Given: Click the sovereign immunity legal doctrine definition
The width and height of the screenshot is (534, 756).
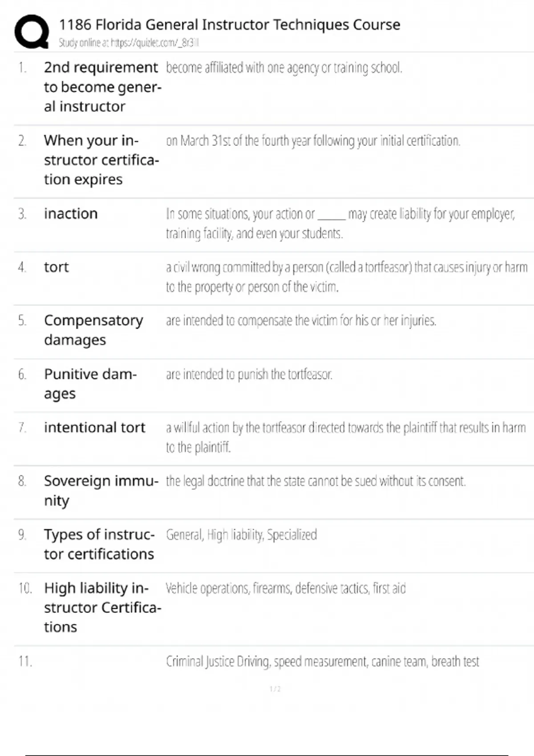Looking at the screenshot, I should (x=316, y=481).
